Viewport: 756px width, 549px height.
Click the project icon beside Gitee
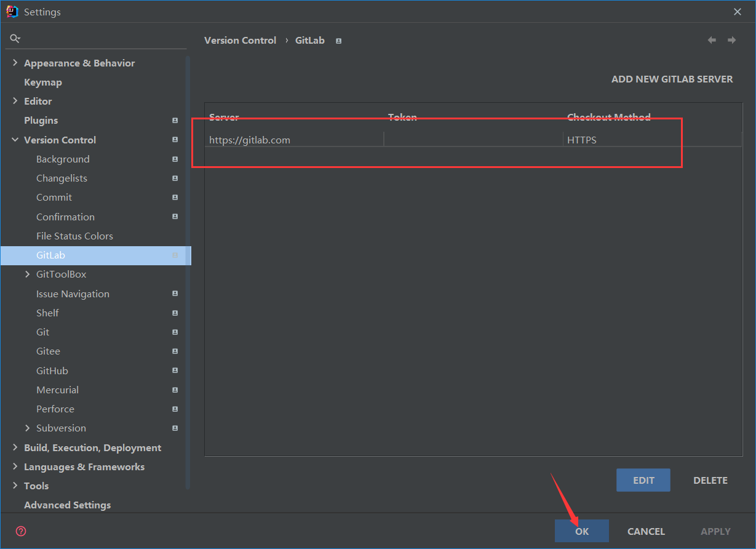click(x=175, y=351)
